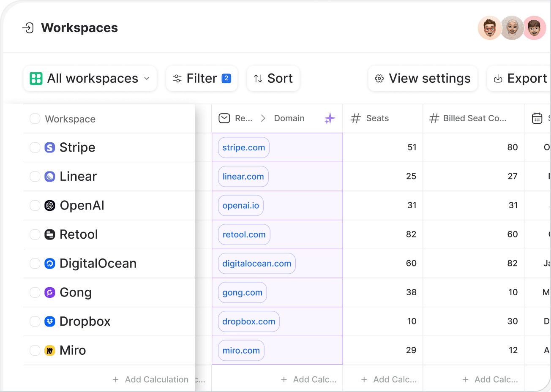Click the calendar icon in the last column header

click(537, 118)
